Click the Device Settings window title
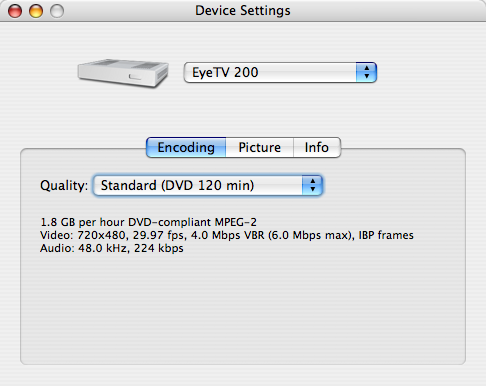The width and height of the screenshot is (486, 386). (x=243, y=11)
